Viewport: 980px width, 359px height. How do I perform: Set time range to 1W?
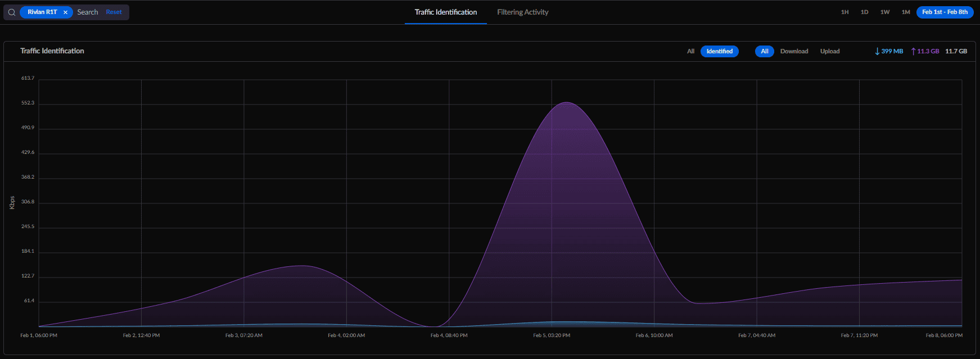coord(885,12)
